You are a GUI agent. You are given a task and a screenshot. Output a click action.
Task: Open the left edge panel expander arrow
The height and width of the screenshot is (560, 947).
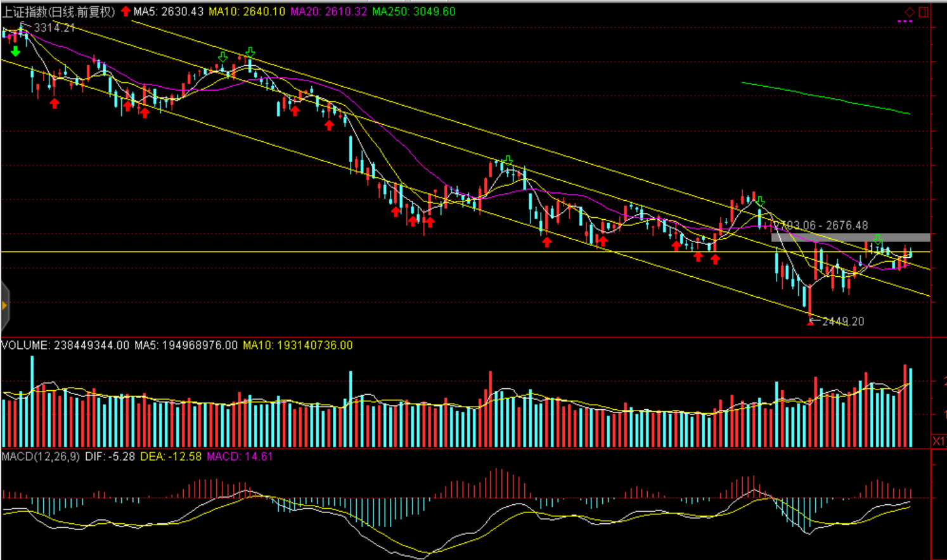point(4,307)
